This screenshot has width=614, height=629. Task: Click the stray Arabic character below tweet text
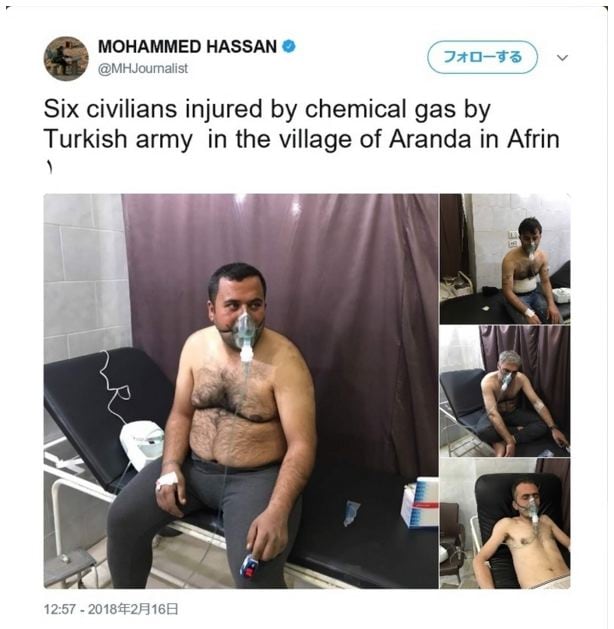click(49, 168)
